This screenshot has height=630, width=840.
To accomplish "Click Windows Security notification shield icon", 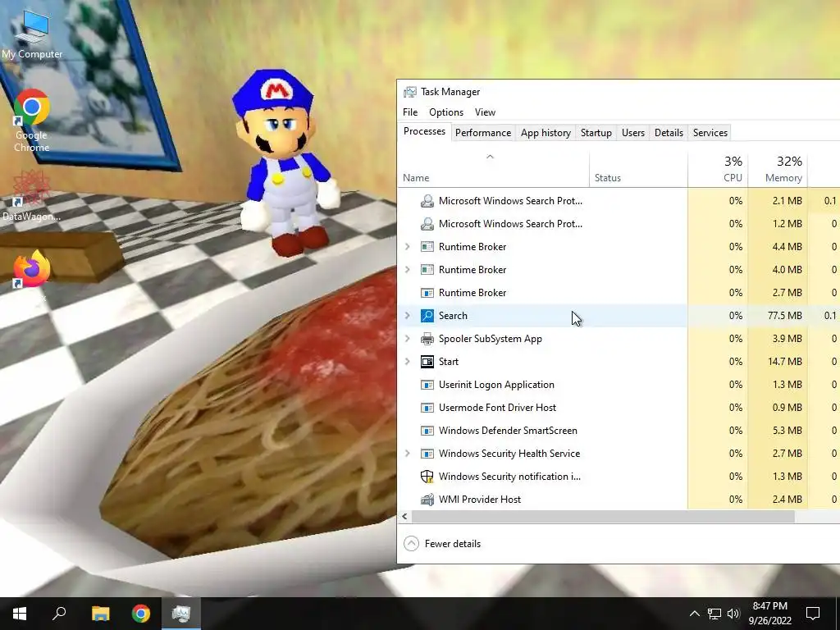I will coord(427,477).
